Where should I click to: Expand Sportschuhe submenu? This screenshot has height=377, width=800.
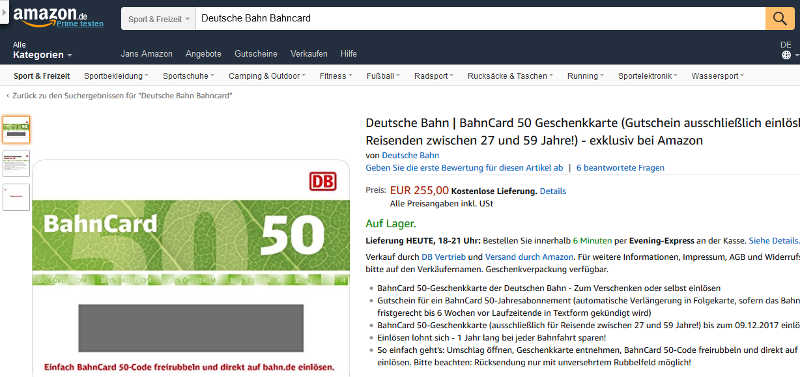[188, 76]
